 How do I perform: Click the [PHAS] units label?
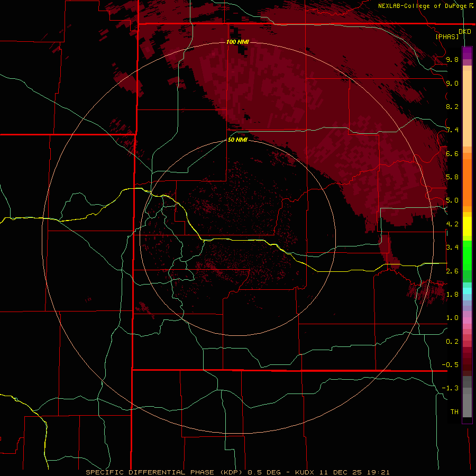(447, 36)
